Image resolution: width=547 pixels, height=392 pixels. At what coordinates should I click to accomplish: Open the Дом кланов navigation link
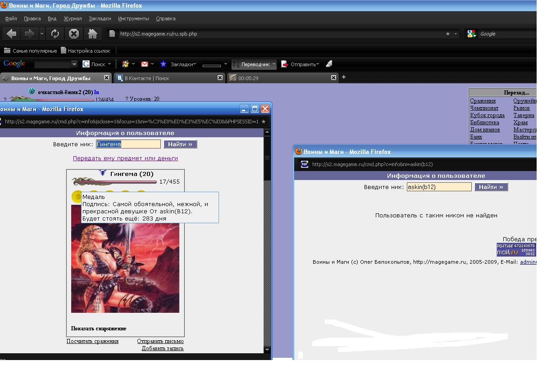click(485, 130)
